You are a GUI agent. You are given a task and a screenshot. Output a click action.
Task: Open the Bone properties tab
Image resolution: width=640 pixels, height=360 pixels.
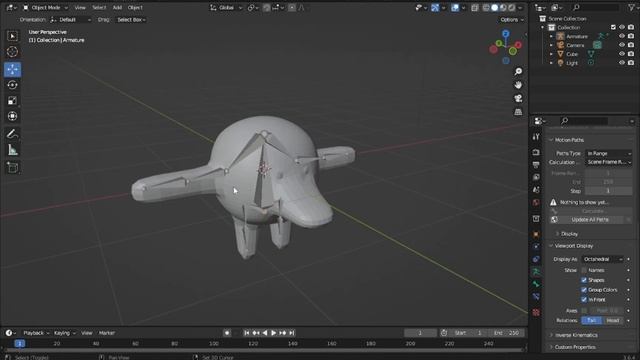point(536,284)
